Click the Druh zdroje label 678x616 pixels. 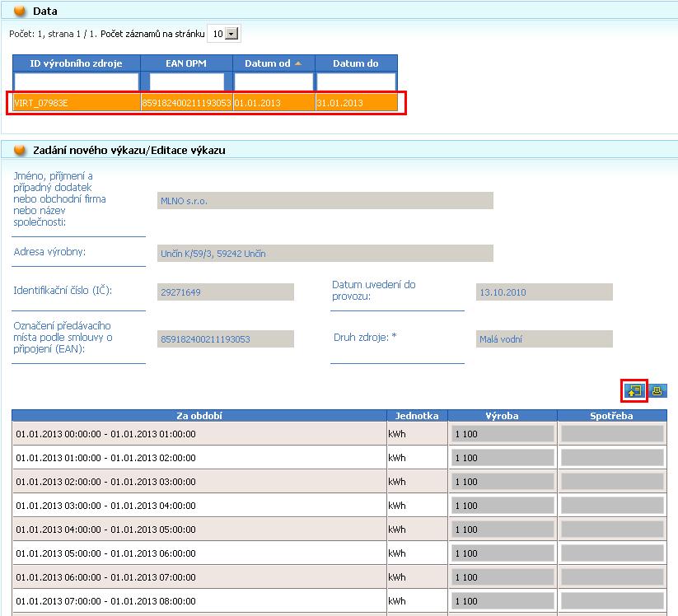(365, 337)
